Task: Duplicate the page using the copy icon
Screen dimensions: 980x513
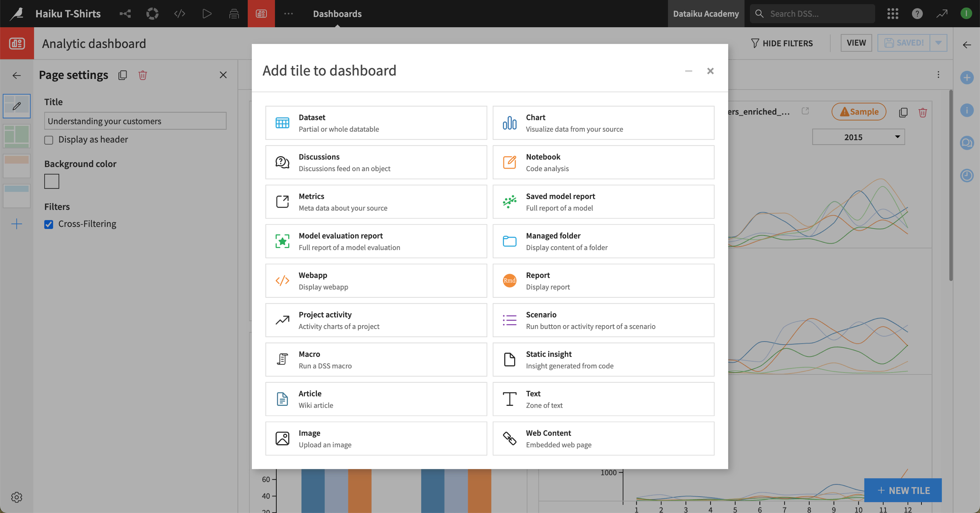Action: 122,75
